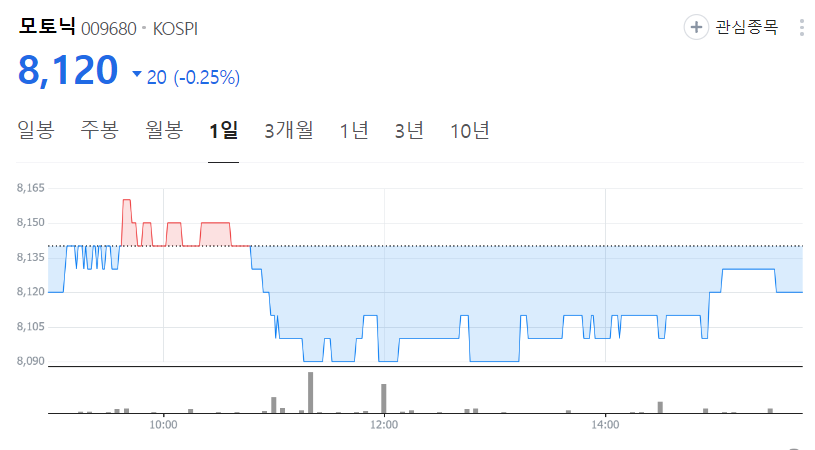Click the 모토닉 stock name heading
815x450 pixels.
pos(47,26)
